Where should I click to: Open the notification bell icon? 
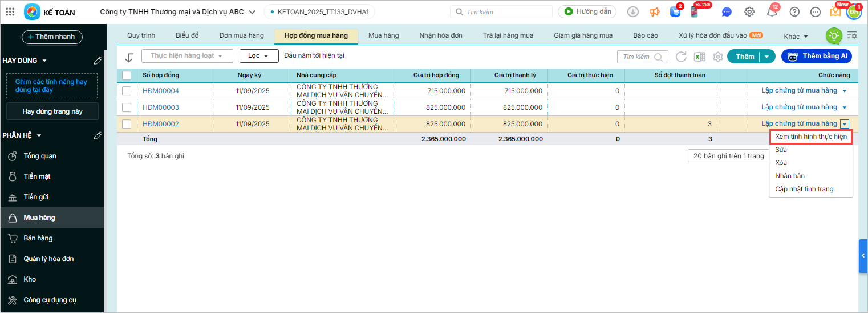point(772,12)
